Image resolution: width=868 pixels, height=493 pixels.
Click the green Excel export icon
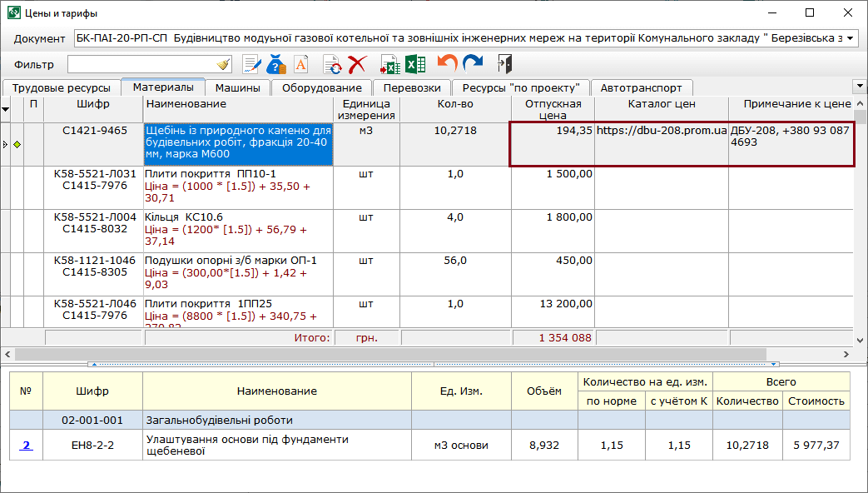[415, 64]
